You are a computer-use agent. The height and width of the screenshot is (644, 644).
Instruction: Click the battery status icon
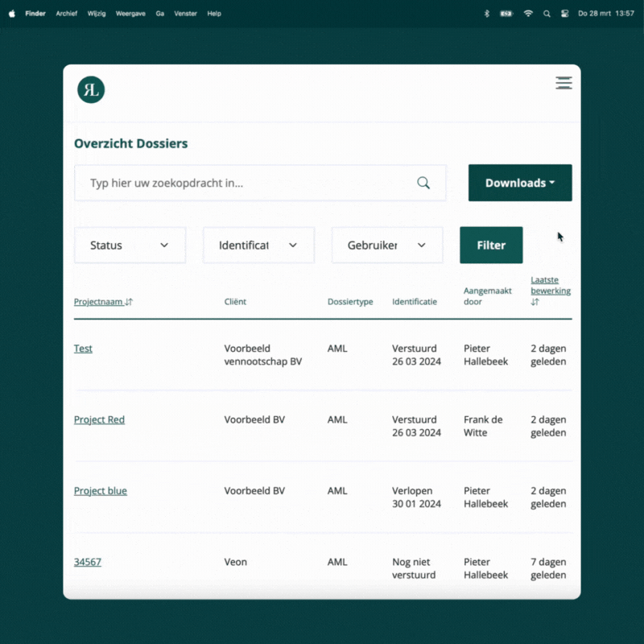click(x=506, y=14)
